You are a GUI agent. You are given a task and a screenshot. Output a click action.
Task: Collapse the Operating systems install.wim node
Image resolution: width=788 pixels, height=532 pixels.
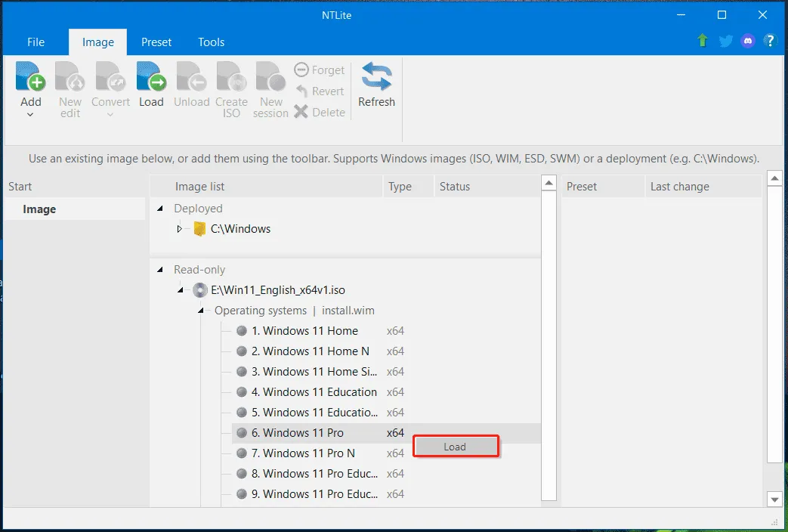coord(200,311)
